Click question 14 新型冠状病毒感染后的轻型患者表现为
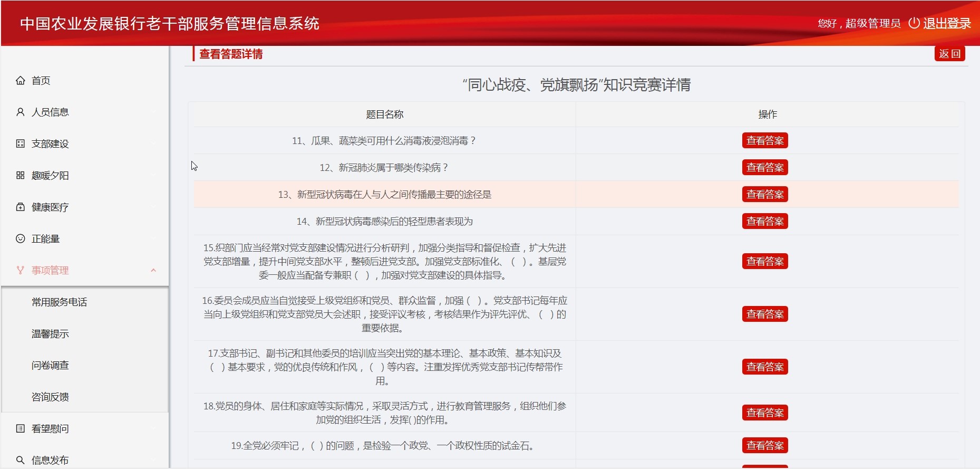The width and height of the screenshot is (980, 469). pyautogui.click(x=384, y=222)
